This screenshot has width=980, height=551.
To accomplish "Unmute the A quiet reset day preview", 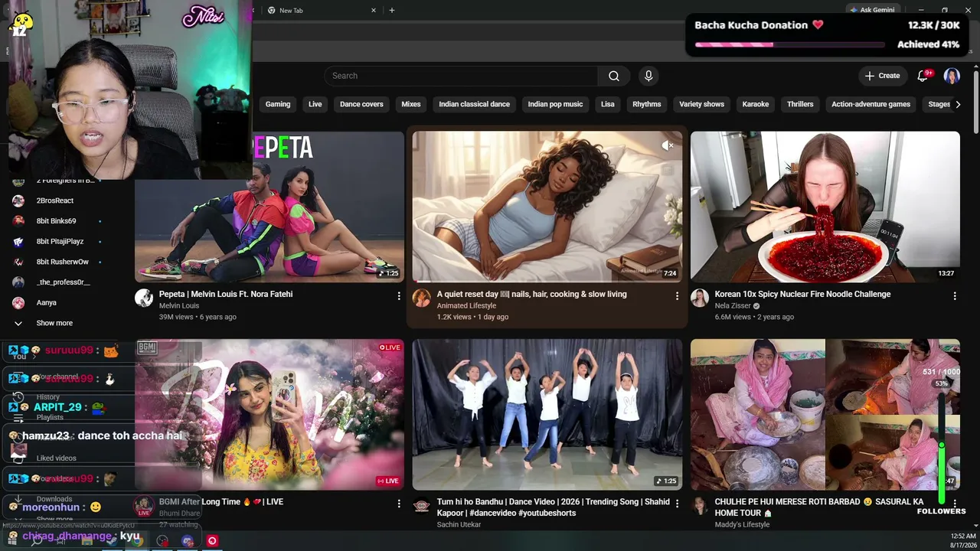I will point(668,145).
